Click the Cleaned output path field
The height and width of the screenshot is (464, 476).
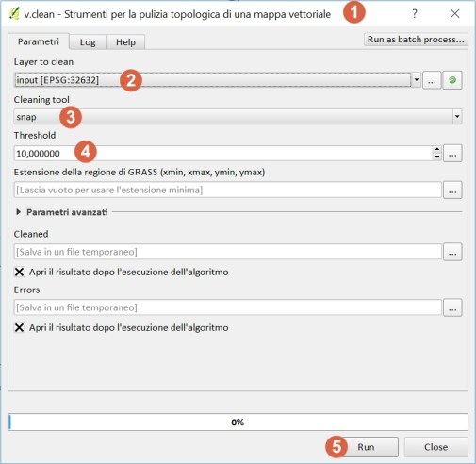228,252
